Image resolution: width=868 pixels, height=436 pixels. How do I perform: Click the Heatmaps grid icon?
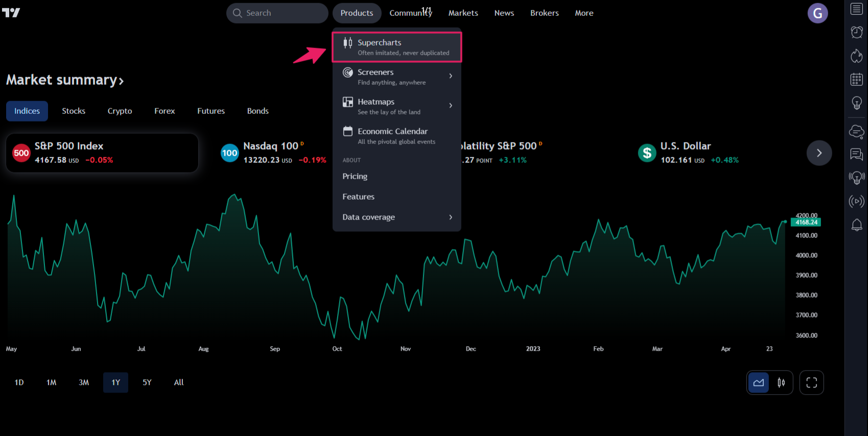click(348, 102)
